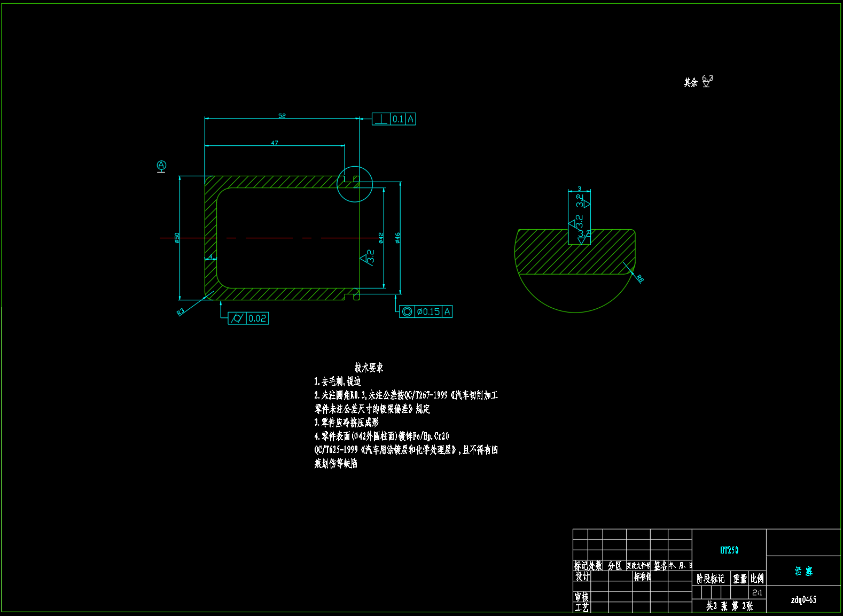The width and height of the screenshot is (843, 616).
Task: Select the 3.2 roughness symbol inside the bore
Action: [368, 258]
